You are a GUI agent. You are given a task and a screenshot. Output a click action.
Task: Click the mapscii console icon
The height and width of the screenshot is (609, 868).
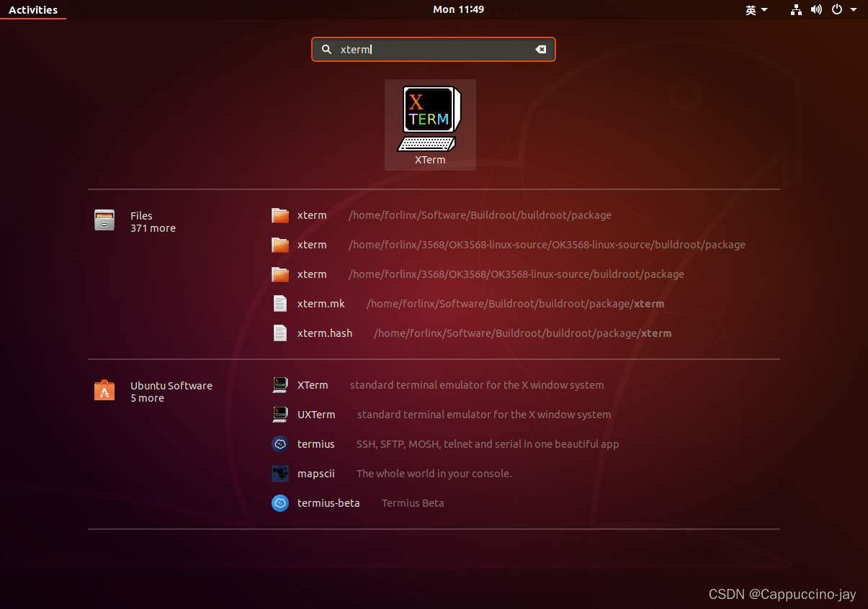point(280,473)
